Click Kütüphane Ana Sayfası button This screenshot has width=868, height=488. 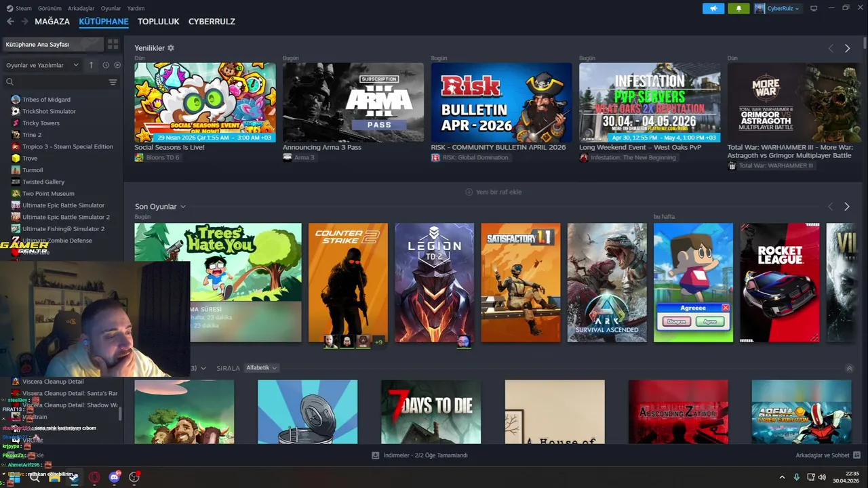[53, 44]
